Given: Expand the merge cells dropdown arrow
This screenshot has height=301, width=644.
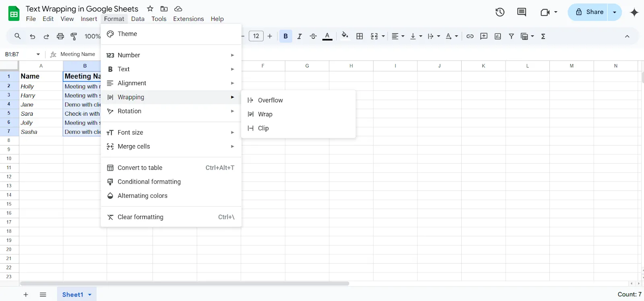Looking at the screenshot, I should point(383,36).
